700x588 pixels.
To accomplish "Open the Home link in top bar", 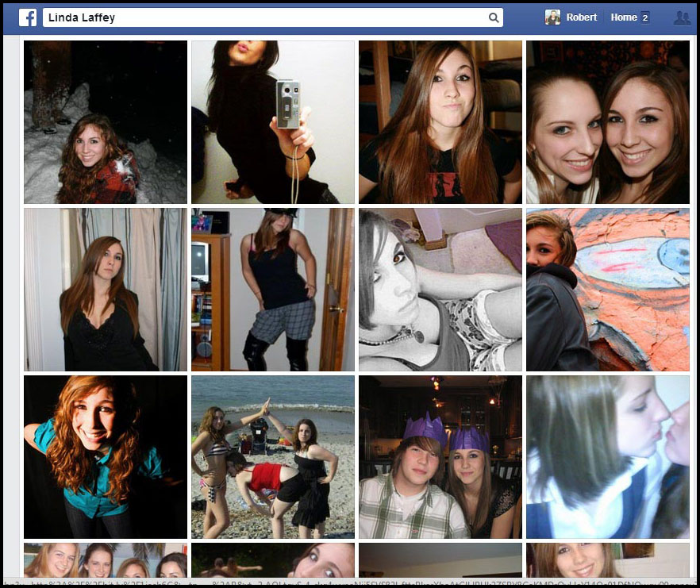I will click(623, 17).
